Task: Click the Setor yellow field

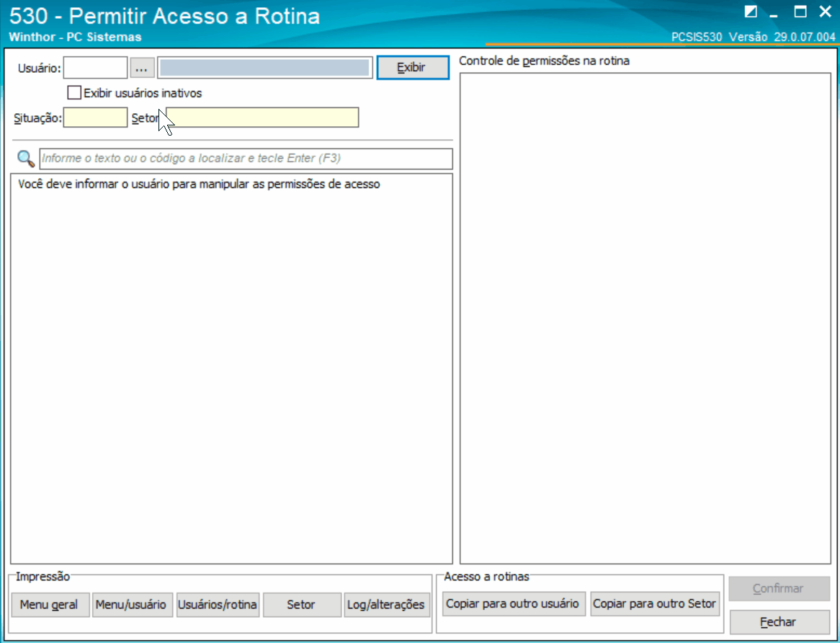Action: click(x=262, y=117)
